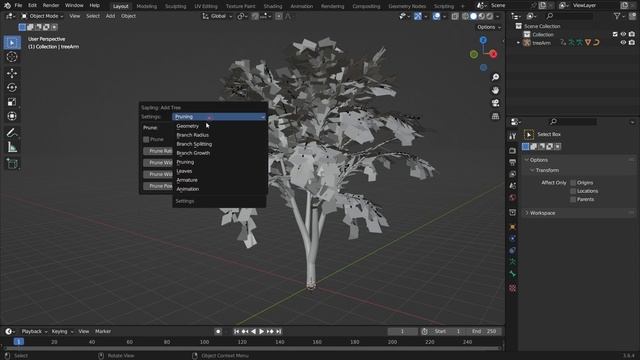Open the Playback dropdown menu
The image size is (640, 360).
34,331
